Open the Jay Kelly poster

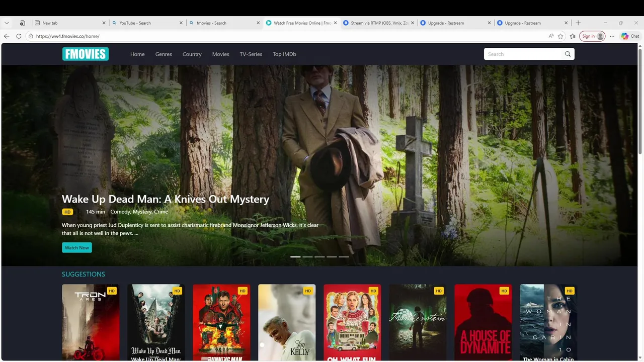(287, 323)
